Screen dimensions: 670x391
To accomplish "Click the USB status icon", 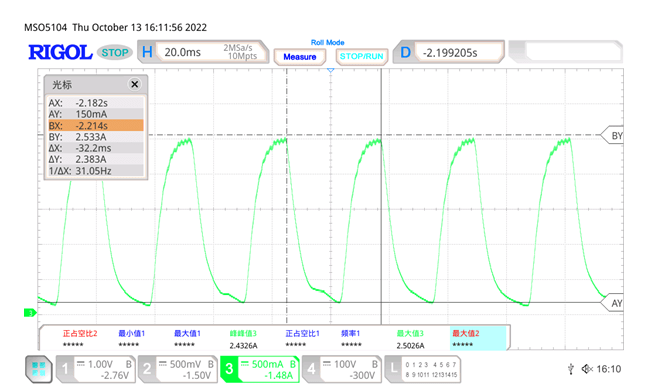I will pos(571,369).
